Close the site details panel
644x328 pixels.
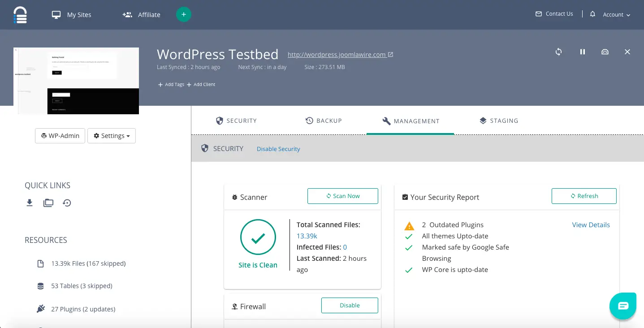point(627,52)
